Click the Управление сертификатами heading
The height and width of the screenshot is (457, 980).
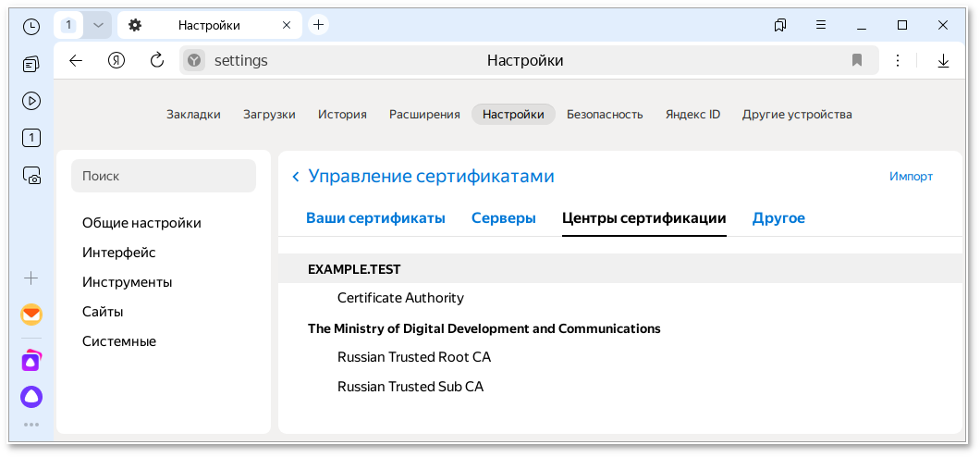click(x=431, y=177)
